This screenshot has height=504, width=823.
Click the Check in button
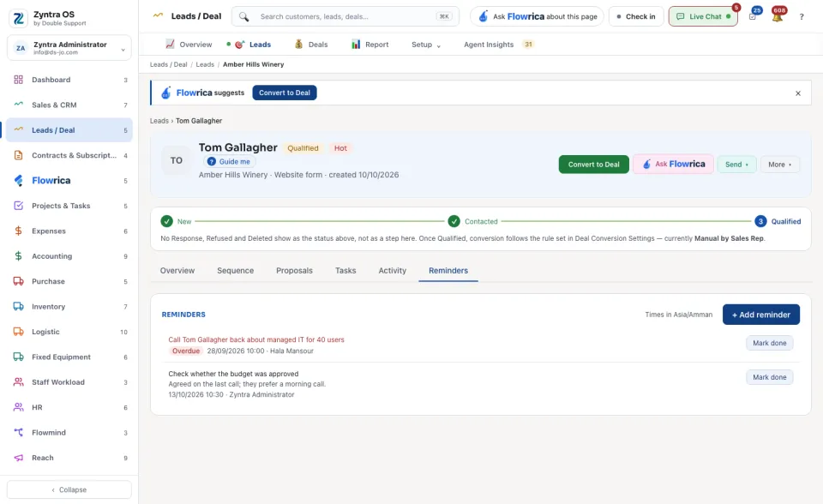click(636, 17)
